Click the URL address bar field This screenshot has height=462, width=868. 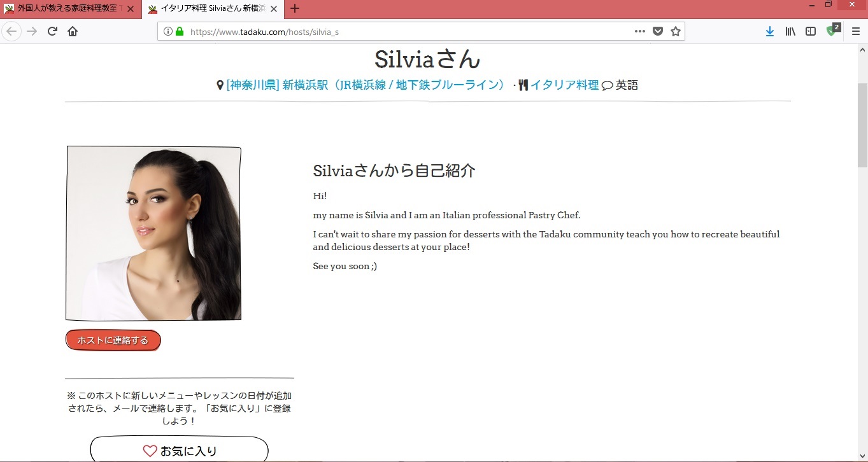click(408, 31)
